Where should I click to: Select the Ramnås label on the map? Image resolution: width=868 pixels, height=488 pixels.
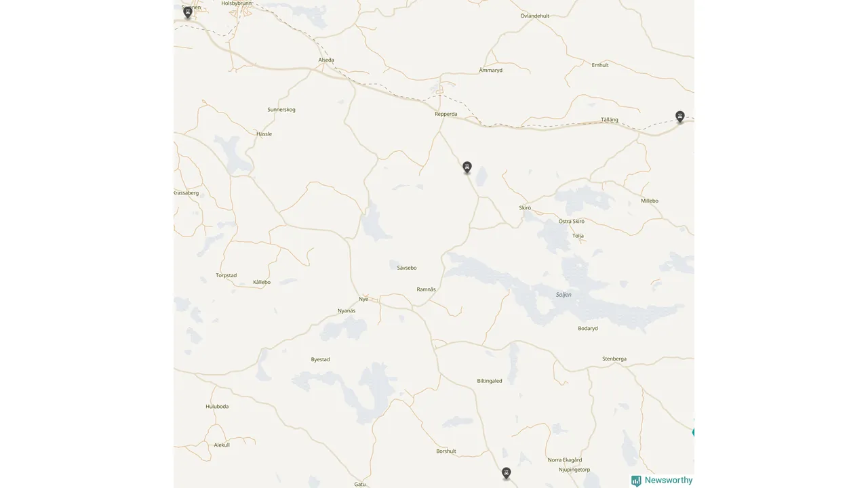[x=426, y=289]
